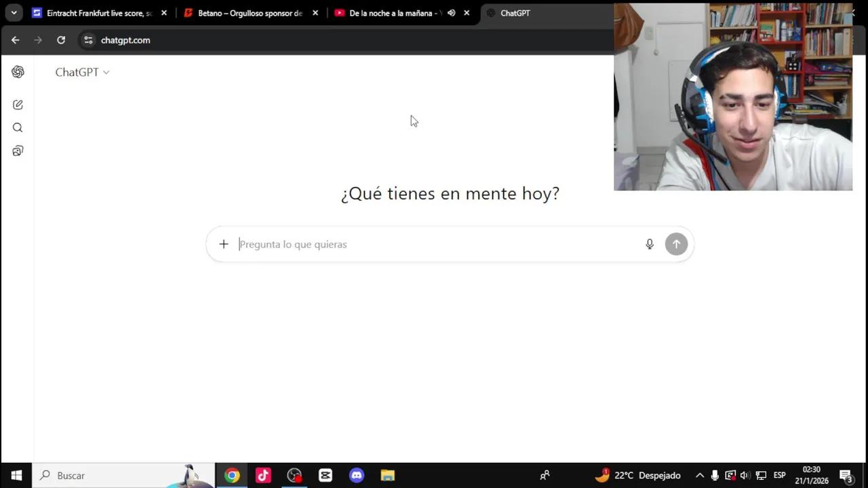Image resolution: width=868 pixels, height=488 pixels.
Task: Open the library images icon in sidebar
Action: [18, 150]
